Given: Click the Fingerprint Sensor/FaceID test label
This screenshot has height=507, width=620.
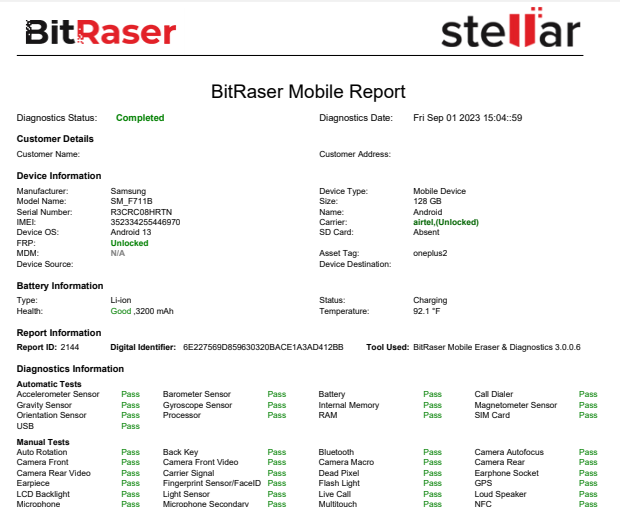Looking at the screenshot, I should coord(212,483).
